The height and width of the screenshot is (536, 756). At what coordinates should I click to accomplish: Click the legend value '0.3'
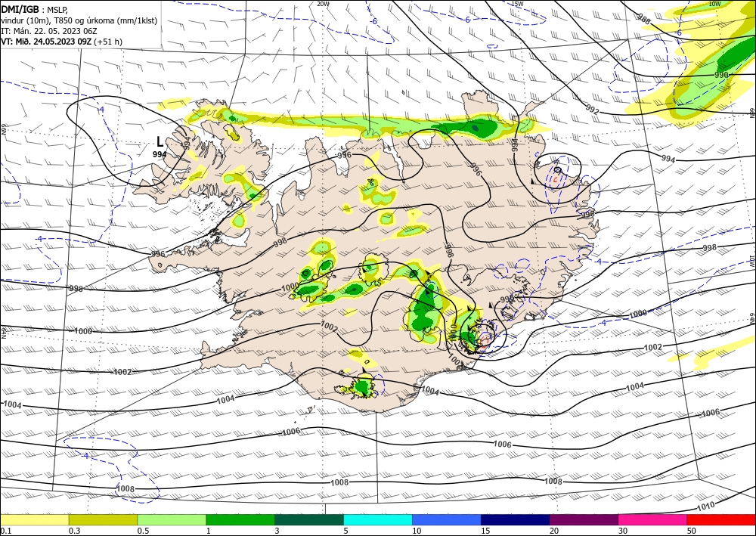(74, 531)
